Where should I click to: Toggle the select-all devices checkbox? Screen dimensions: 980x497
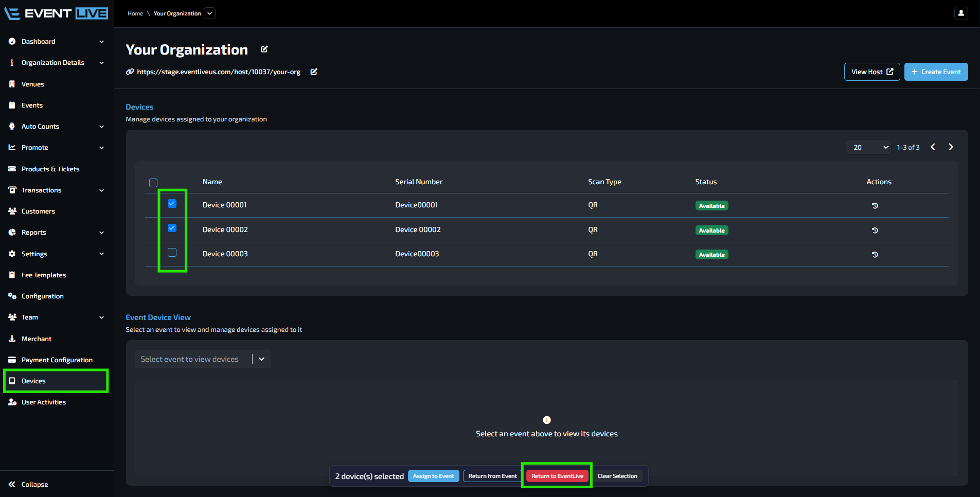point(153,183)
